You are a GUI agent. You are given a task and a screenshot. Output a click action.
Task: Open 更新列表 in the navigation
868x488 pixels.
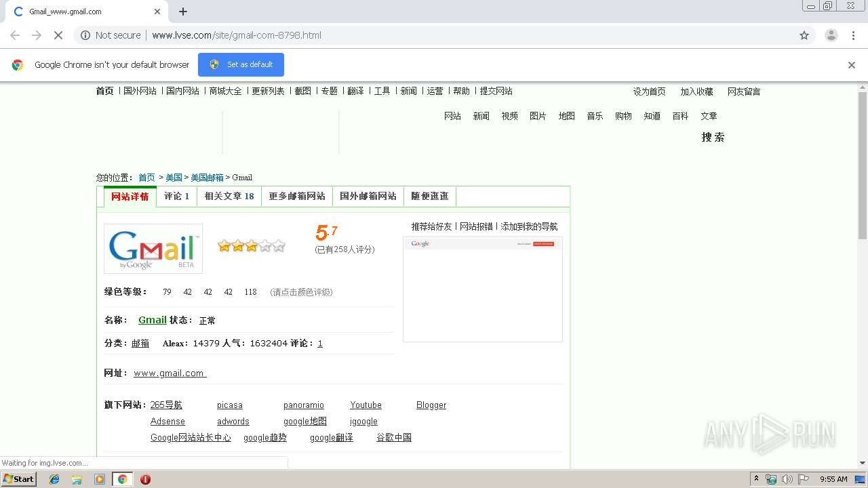268,91
